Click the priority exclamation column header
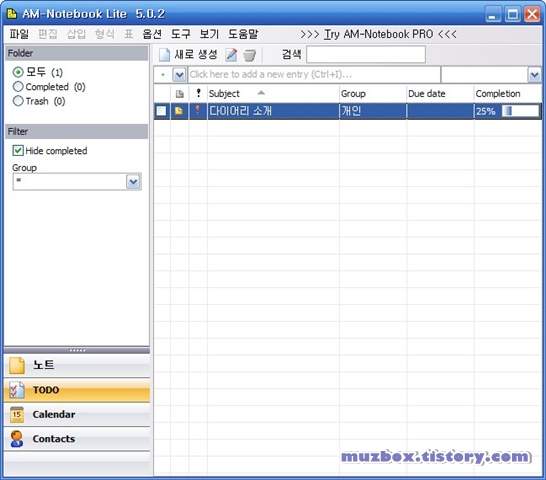This screenshot has height=480, width=546. (x=198, y=93)
